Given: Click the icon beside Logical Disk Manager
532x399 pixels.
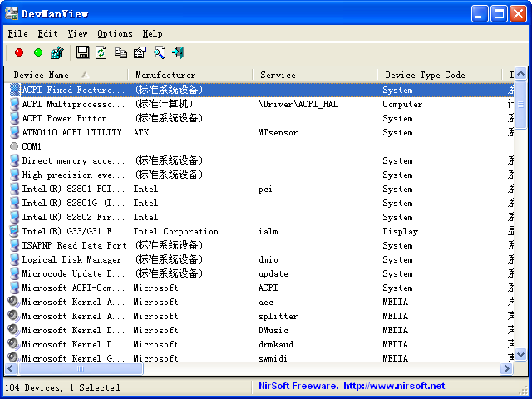Looking at the screenshot, I should point(14,259).
